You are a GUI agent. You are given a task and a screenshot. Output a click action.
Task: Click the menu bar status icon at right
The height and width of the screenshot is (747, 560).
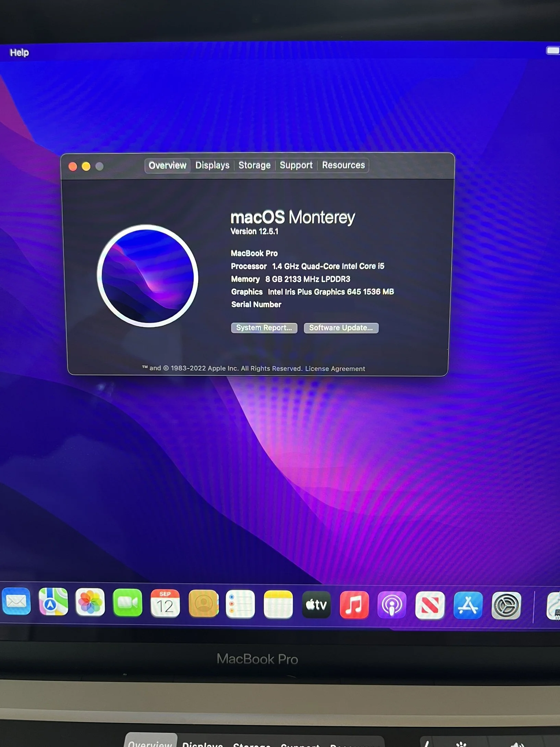point(553,51)
